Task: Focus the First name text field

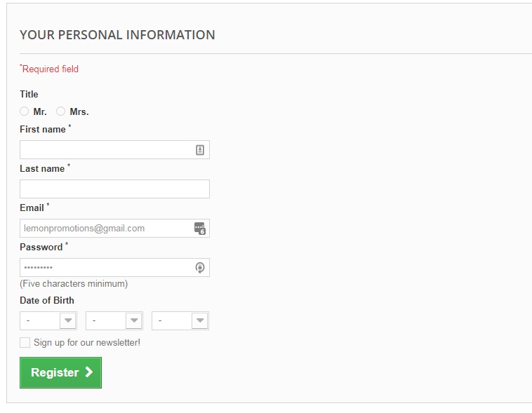Action: [105, 150]
